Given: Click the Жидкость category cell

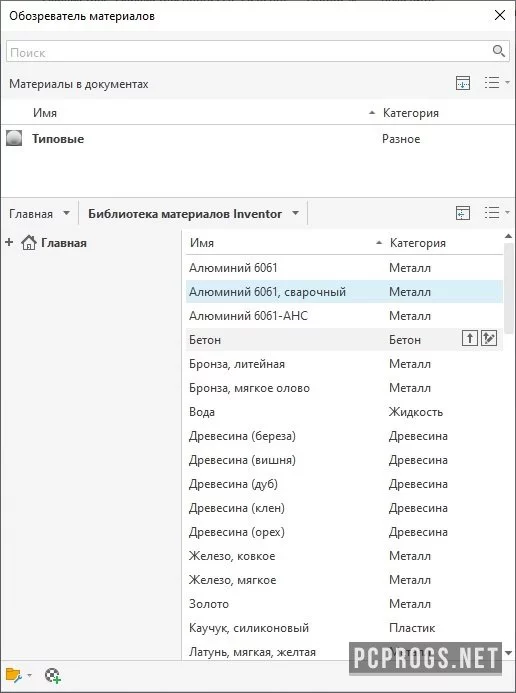Looking at the screenshot, I should point(416,412).
